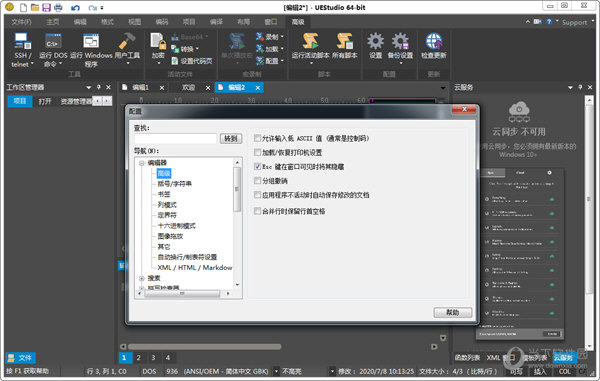
Task: Click the Check for Updates globe icon
Action: point(434,41)
